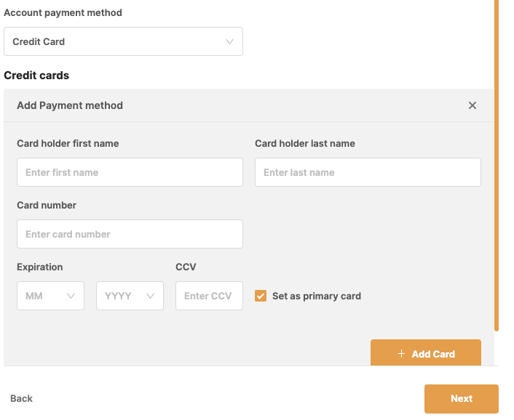Close the Add Payment method panel

[472, 105]
